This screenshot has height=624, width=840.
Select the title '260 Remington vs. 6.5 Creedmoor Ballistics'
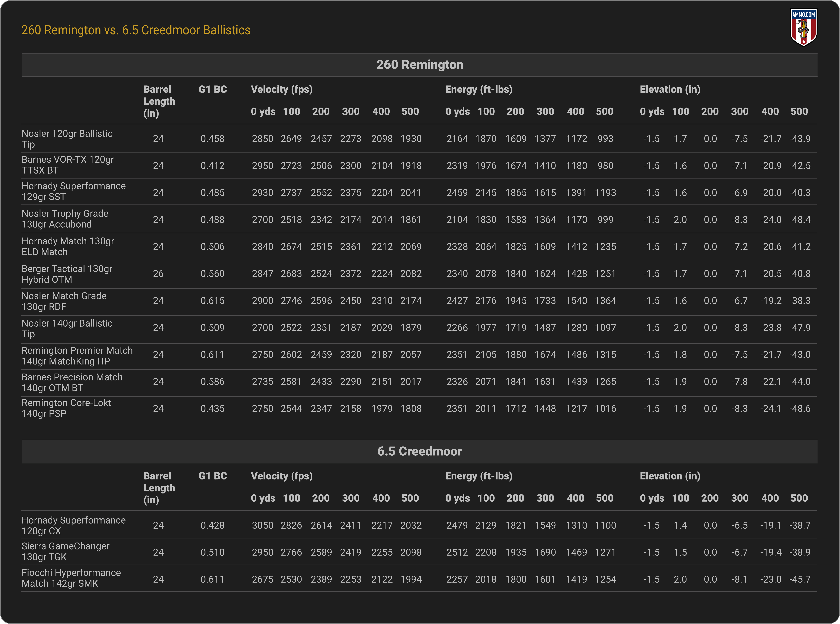click(136, 30)
